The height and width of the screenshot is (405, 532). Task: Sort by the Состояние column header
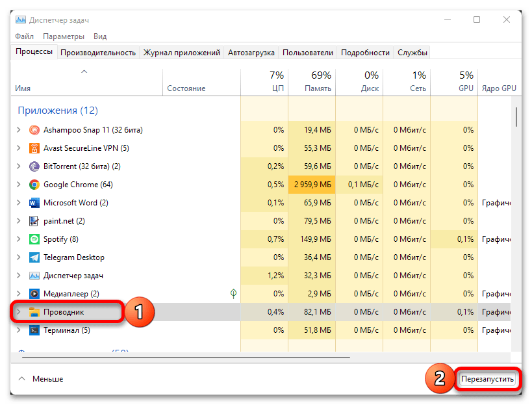point(201,82)
